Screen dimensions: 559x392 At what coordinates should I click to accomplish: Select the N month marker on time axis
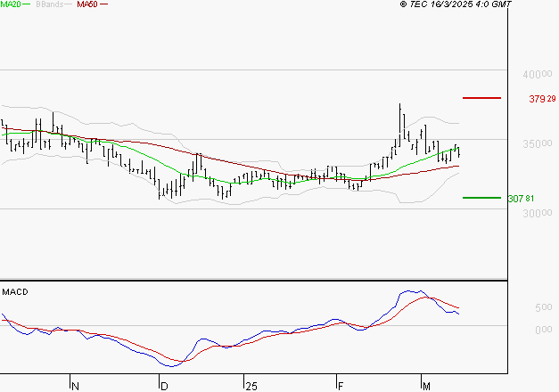[75, 385]
